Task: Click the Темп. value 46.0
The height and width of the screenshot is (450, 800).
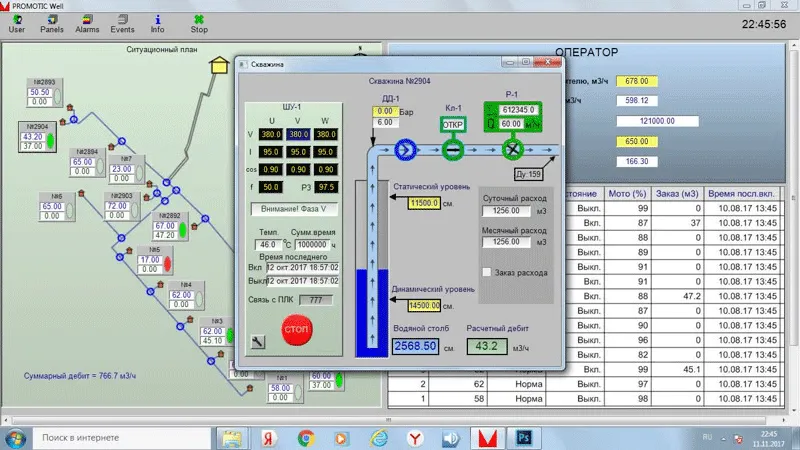Action: point(268,245)
